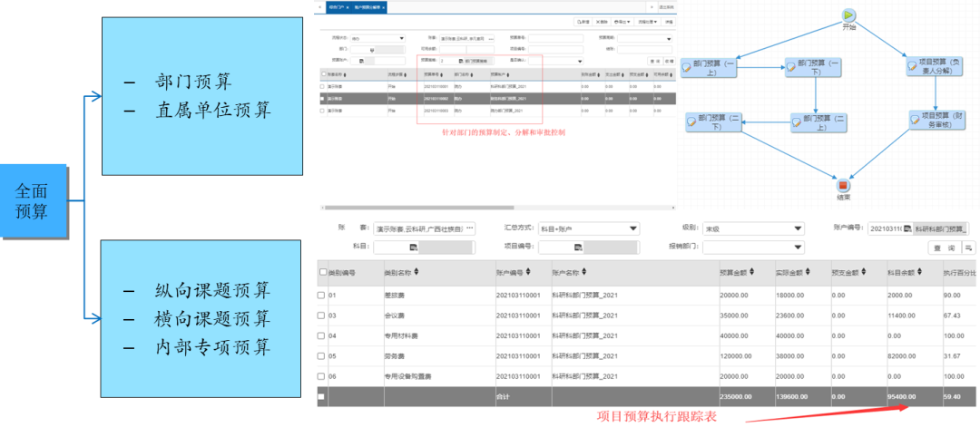Switch to the active budget breakdown tab
This screenshot has width=980, height=437.
click(x=367, y=7)
